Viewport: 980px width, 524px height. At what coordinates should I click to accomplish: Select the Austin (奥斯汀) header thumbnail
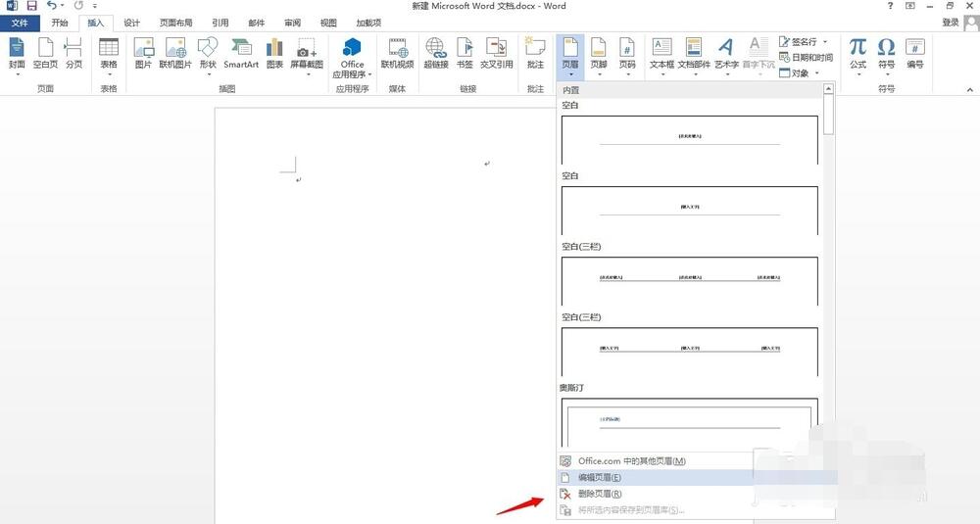click(689, 422)
